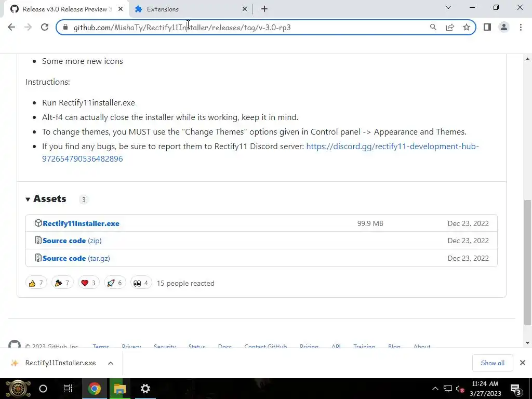
Task: Share this page via share icon
Action: click(450, 27)
